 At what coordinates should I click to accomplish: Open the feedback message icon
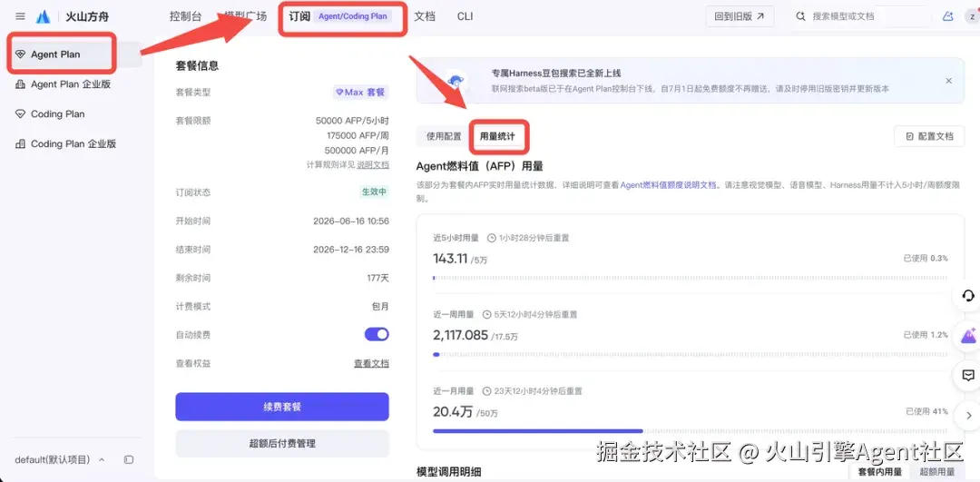(968, 376)
